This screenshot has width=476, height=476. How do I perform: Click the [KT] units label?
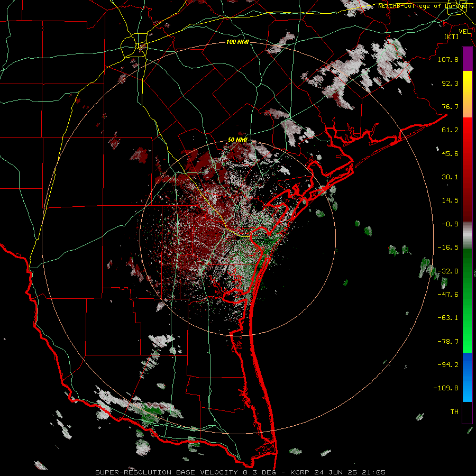pyautogui.click(x=452, y=36)
